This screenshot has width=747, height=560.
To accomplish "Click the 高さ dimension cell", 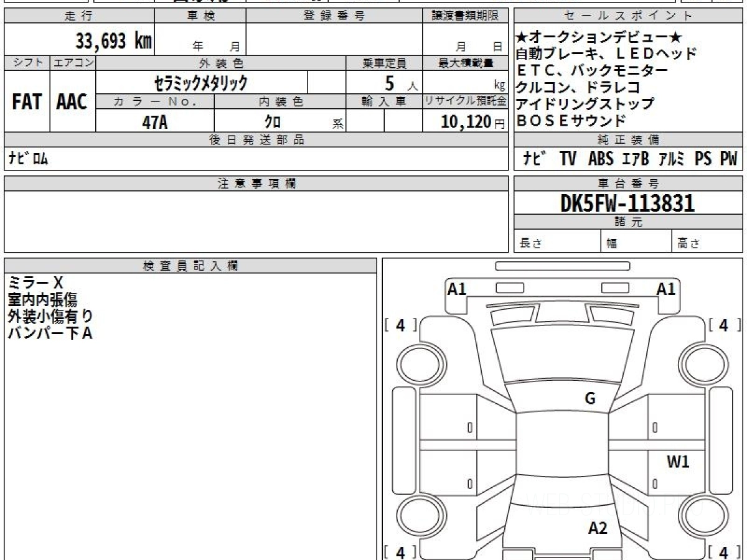I will [x=708, y=242].
